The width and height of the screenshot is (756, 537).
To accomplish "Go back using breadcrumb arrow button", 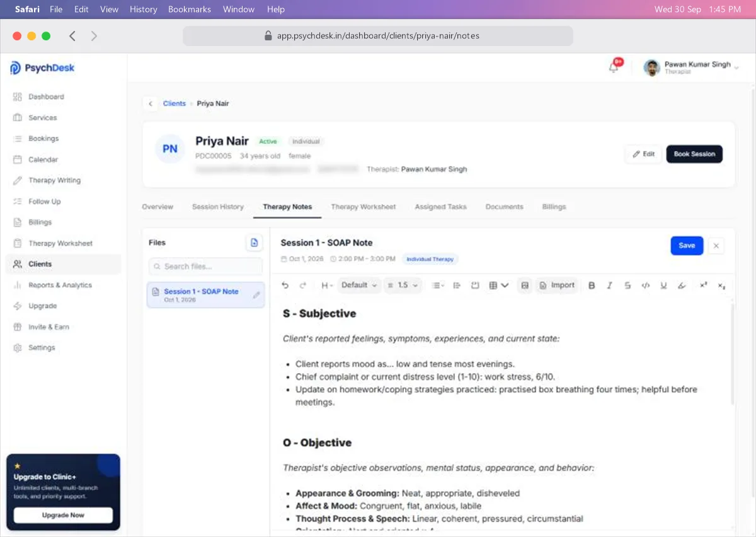I will 150,103.
